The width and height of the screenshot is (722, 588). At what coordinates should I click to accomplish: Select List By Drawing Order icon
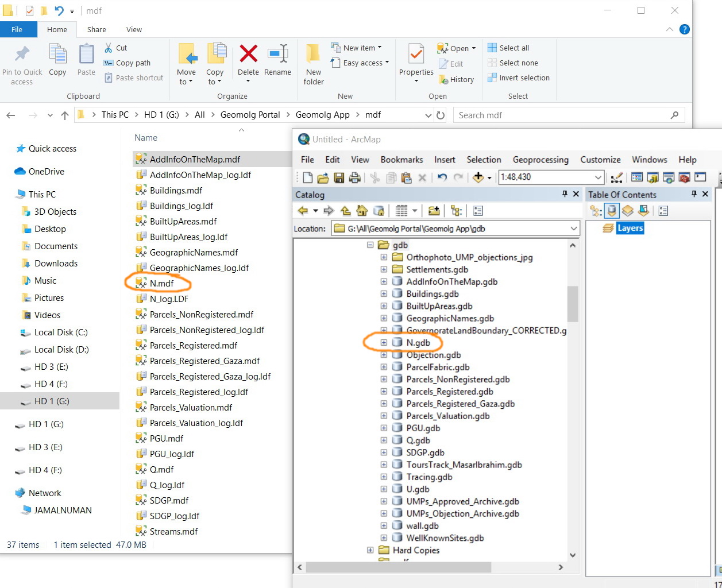point(596,211)
